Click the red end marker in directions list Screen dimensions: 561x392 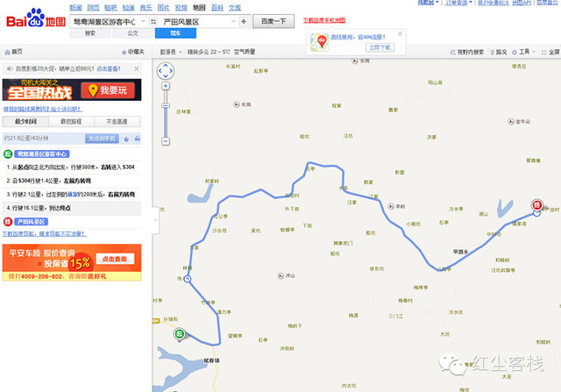[8, 222]
